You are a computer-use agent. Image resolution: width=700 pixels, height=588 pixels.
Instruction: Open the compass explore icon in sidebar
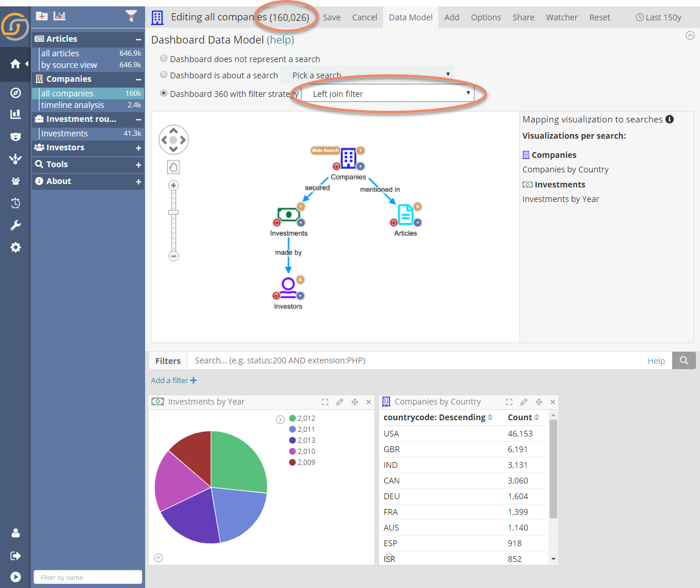pyautogui.click(x=16, y=93)
